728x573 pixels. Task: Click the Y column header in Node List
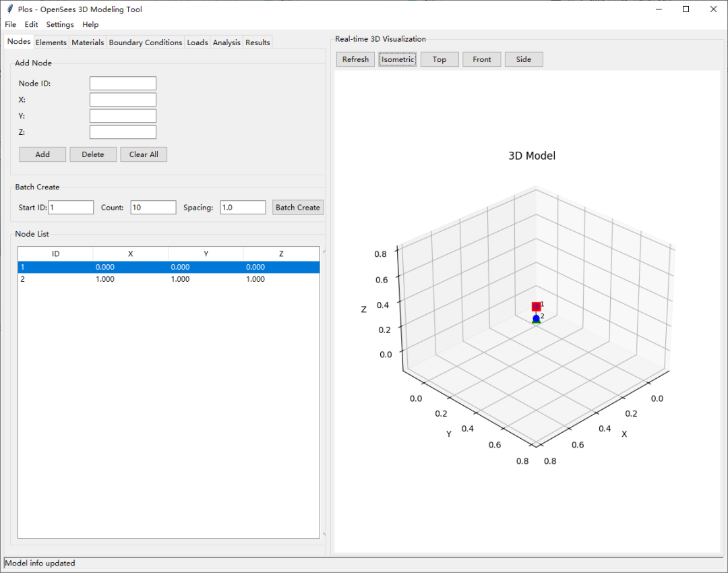(x=206, y=254)
